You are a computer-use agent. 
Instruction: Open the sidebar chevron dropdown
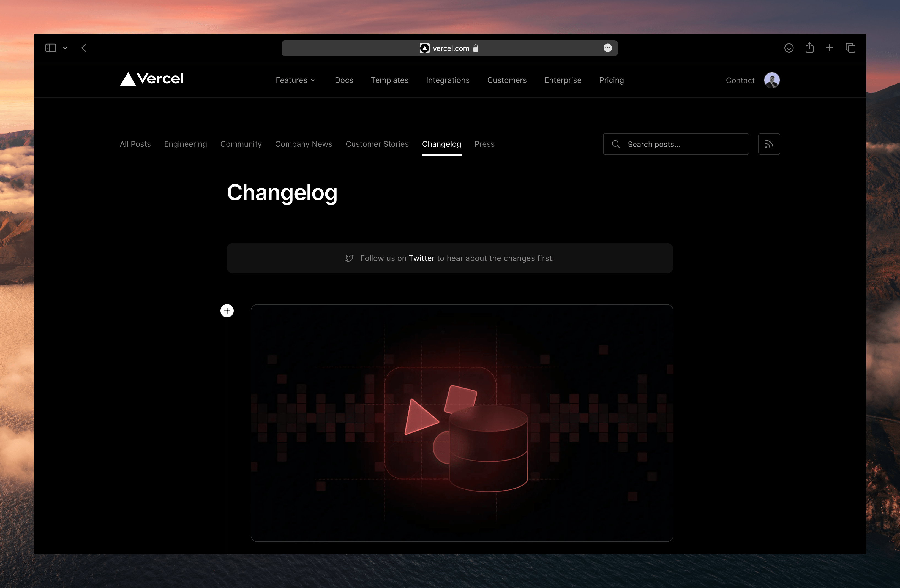click(65, 48)
